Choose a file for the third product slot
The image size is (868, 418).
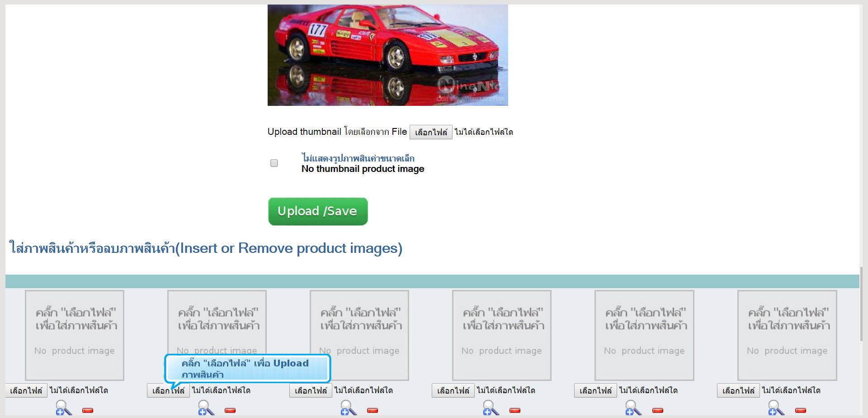(x=311, y=390)
